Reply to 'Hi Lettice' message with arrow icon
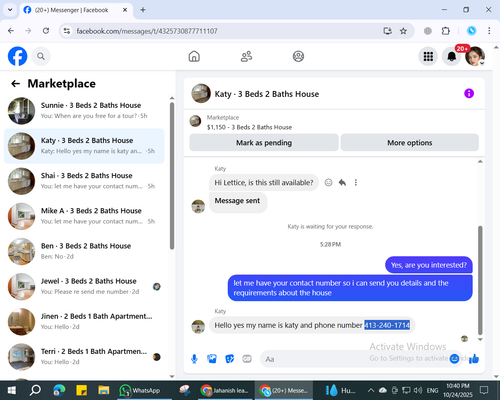The height and width of the screenshot is (400, 500). (x=342, y=182)
